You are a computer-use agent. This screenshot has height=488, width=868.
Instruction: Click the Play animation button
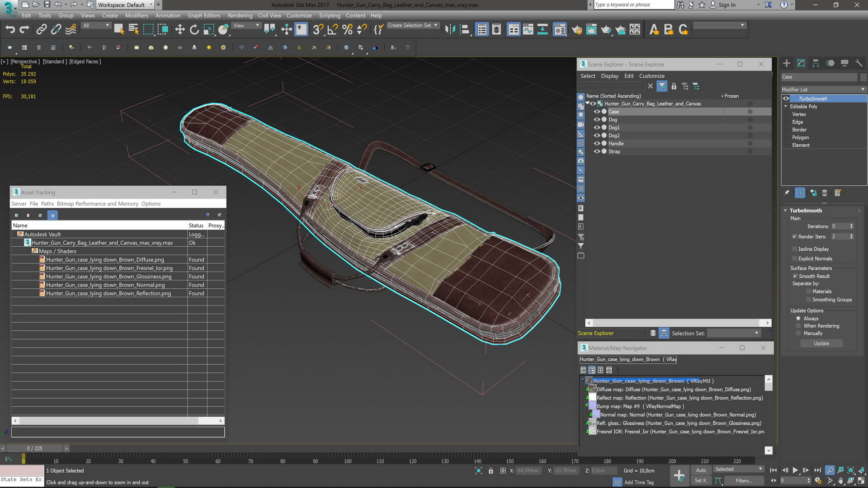[795, 470]
